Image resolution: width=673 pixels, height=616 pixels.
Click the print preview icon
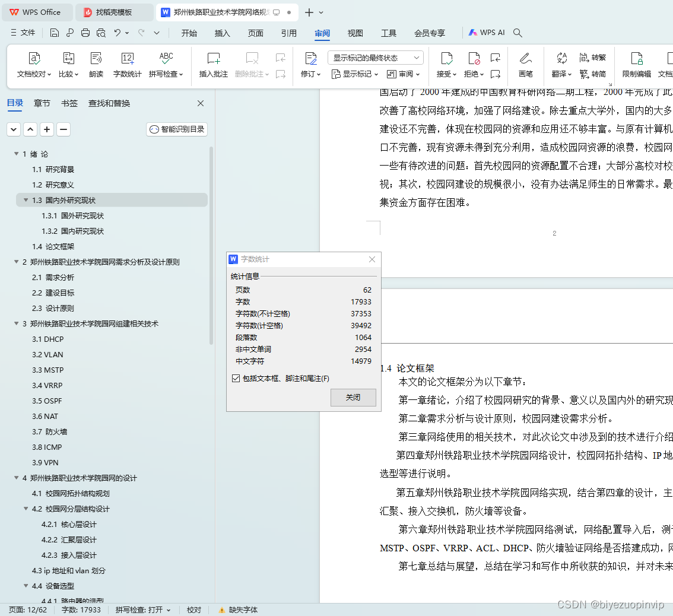pyautogui.click(x=101, y=33)
